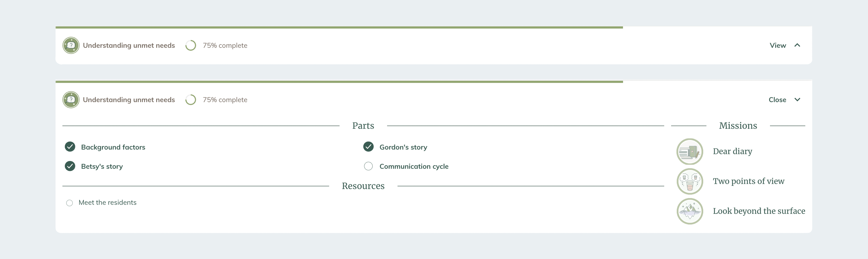Viewport: 868px width, 259px height.
Task: Click the Dear diary mission icon
Action: tap(689, 151)
